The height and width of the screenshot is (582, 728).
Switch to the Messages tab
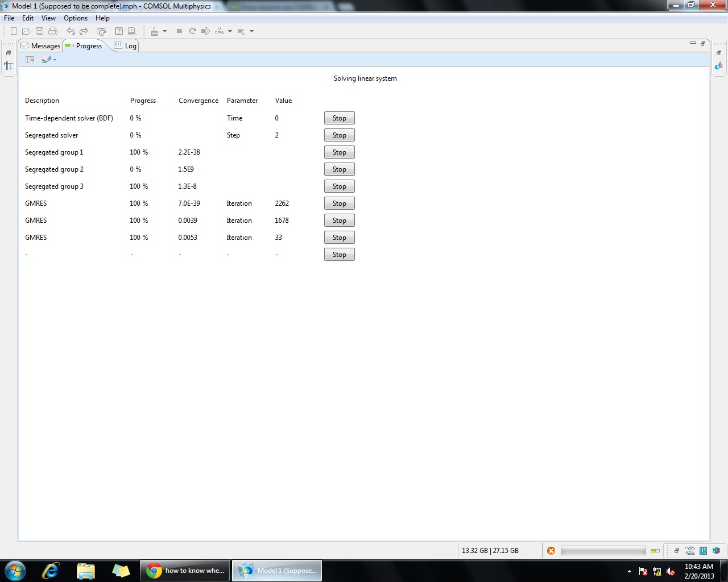click(x=40, y=46)
